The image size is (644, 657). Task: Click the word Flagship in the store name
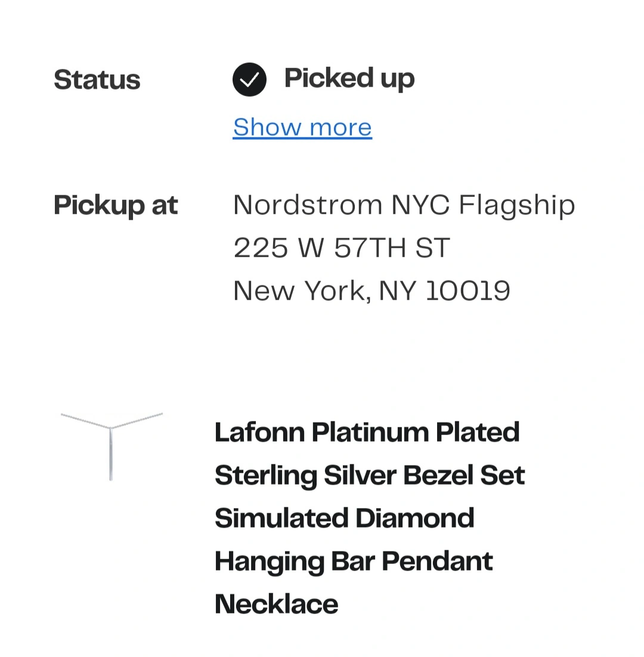point(517,205)
